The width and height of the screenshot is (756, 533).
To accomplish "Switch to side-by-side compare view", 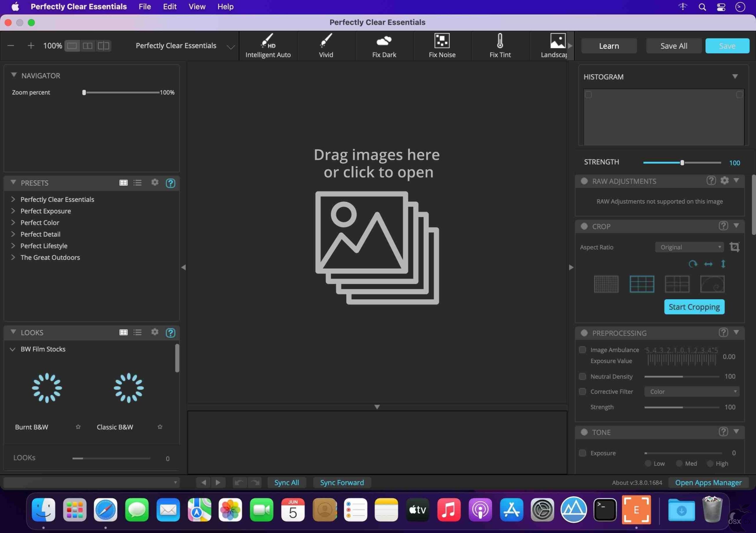I will pyautogui.click(x=88, y=46).
